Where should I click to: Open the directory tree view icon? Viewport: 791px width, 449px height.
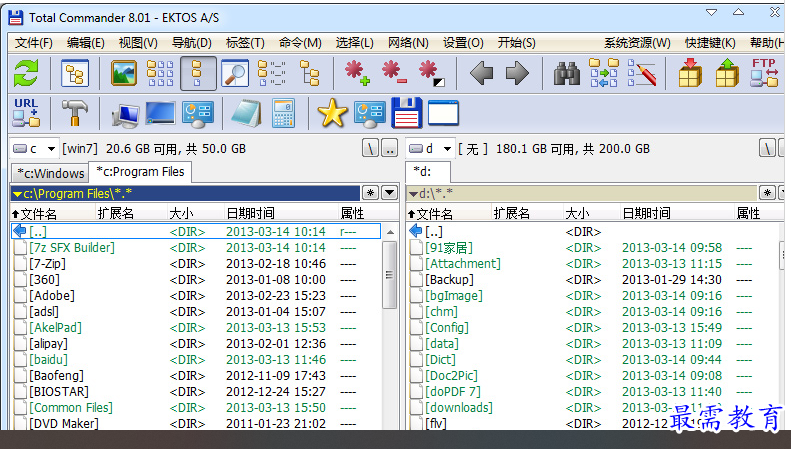point(75,74)
